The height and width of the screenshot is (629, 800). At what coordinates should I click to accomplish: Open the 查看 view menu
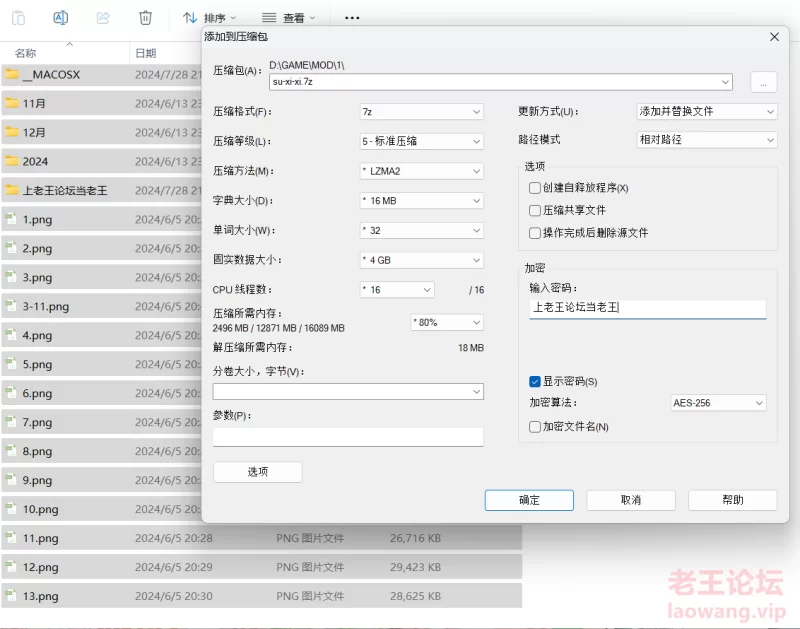point(288,18)
